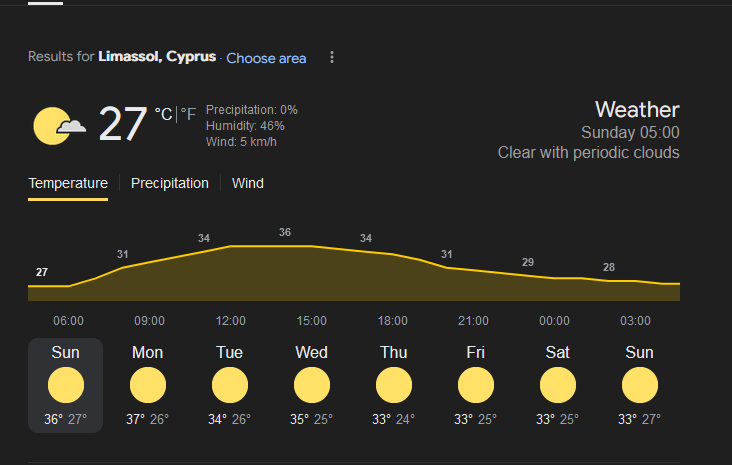Open the three-dot more options menu
The image size is (732, 465).
click(332, 57)
